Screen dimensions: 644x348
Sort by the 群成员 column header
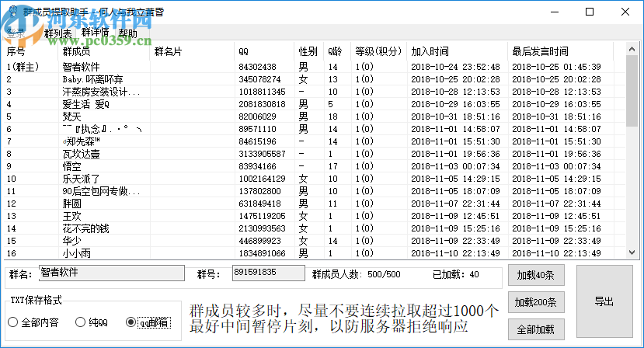pos(104,51)
